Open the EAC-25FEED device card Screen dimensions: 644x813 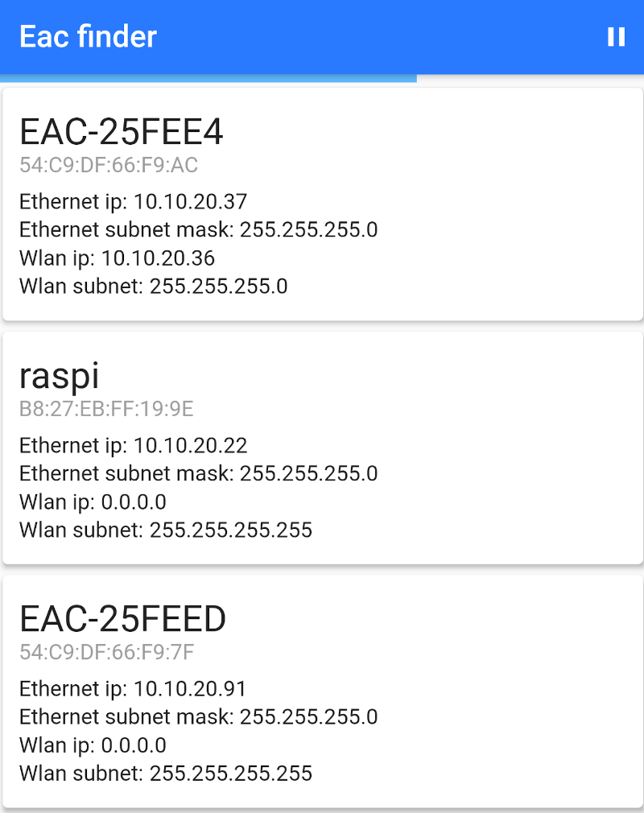pyautogui.click(x=323, y=691)
